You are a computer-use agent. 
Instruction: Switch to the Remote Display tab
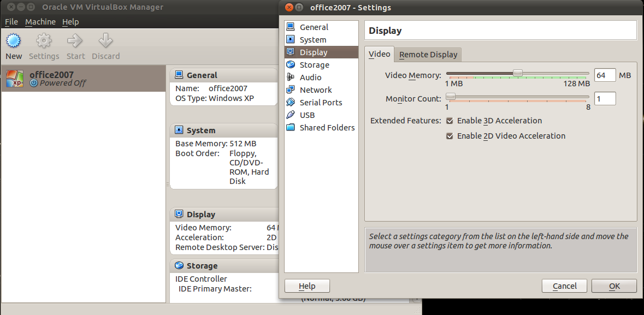(x=428, y=54)
